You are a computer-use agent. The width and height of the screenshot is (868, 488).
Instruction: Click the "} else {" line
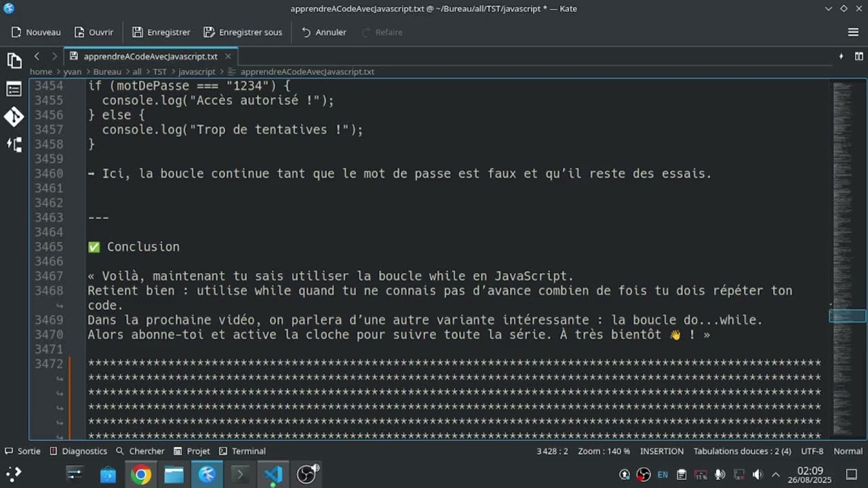(116, 115)
